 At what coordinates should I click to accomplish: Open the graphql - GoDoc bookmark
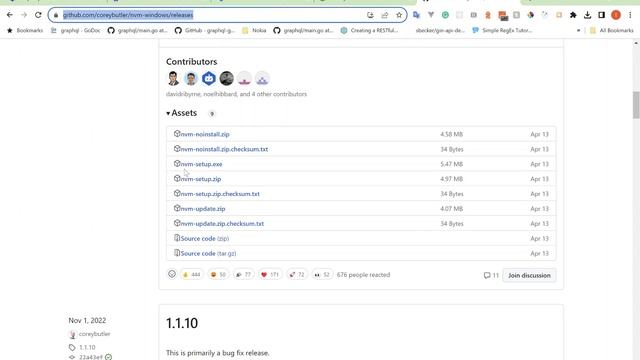(76, 30)
